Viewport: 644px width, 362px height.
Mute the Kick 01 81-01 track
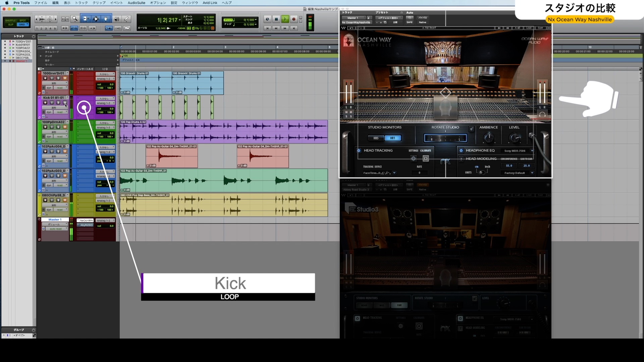[65, 103]
